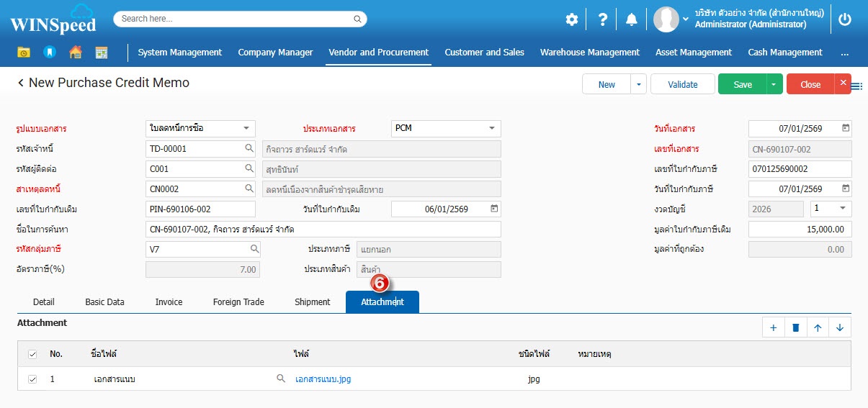Delete attachment using trash icon
The image size is (868, 408).
(796, 327)
